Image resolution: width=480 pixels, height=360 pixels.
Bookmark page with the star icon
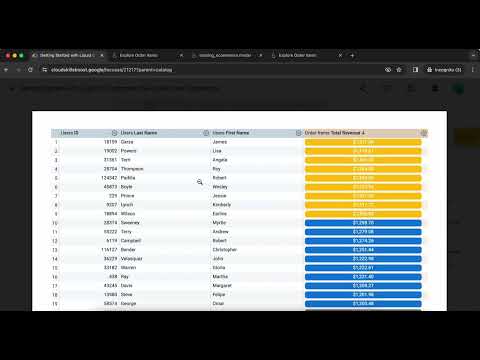pyautogui.click(x=399, y=70)
